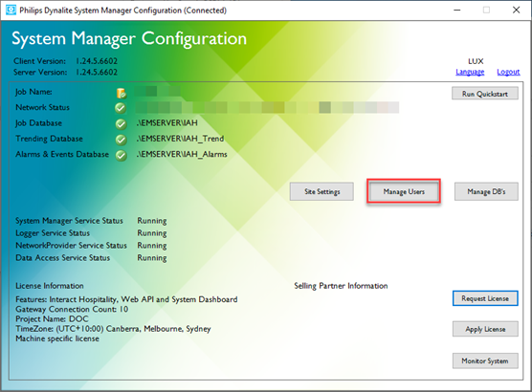
Task: Select the .\EMSERVER\IAH_Trend path text
Action: tap(180, 139)
